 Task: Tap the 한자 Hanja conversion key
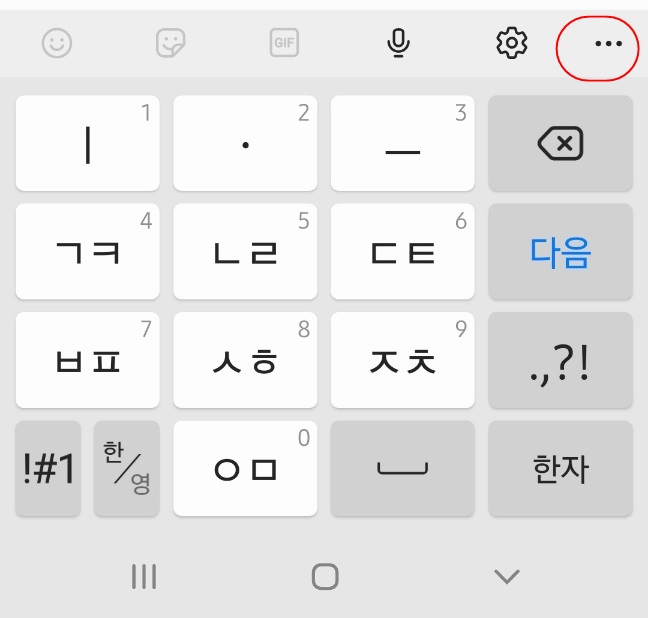[x=560, y=469]
